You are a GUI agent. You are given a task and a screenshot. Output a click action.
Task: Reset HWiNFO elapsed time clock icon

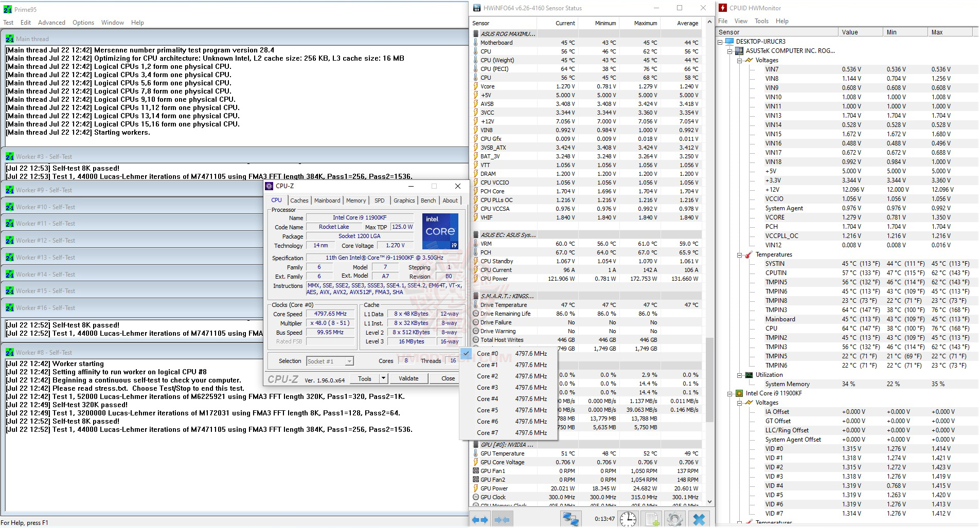(x=628, y=519)
